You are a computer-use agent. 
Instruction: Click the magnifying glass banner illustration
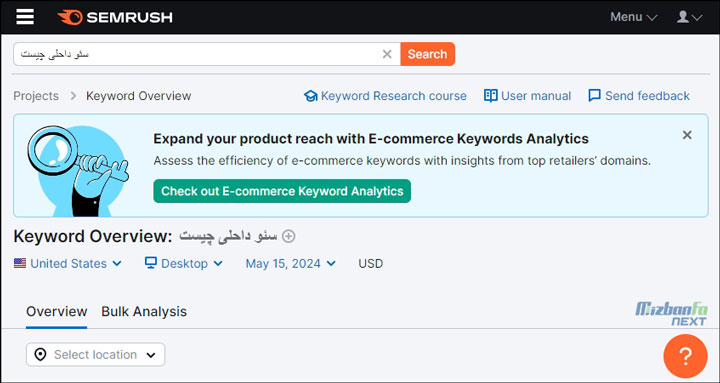point(78,171)
